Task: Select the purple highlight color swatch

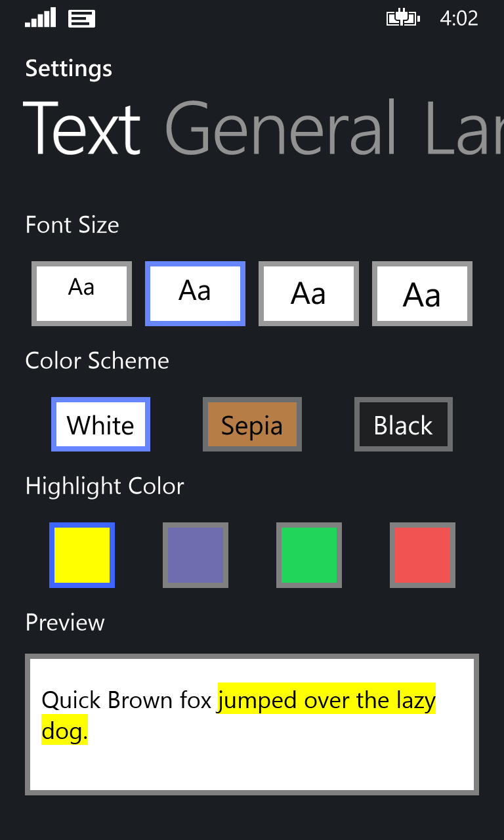Action: 196,555
